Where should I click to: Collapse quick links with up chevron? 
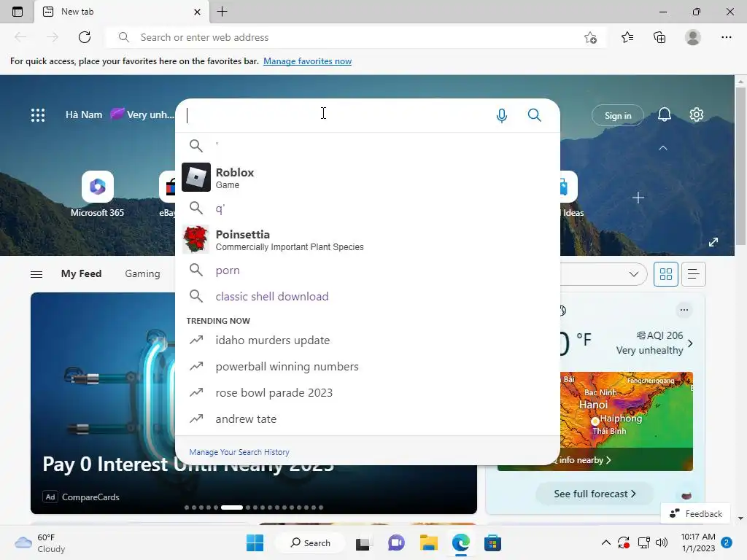(662, 148)
